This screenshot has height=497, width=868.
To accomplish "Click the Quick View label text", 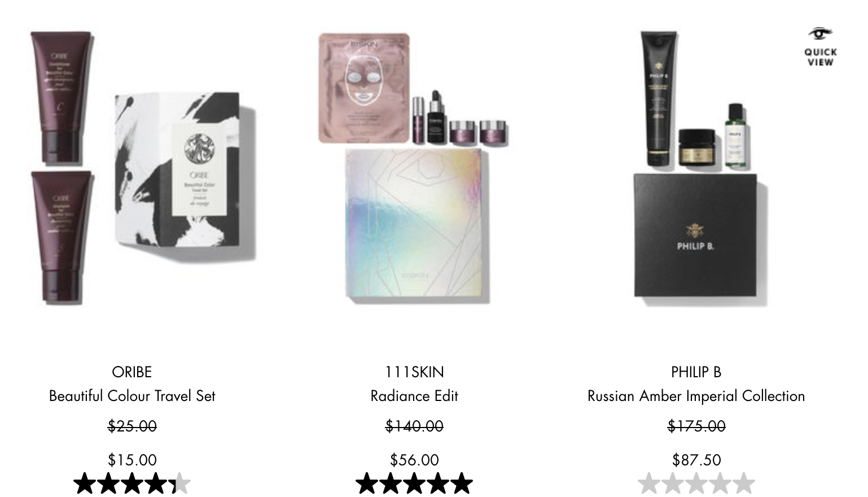I will pyautogui.click(x=821, y=57).
